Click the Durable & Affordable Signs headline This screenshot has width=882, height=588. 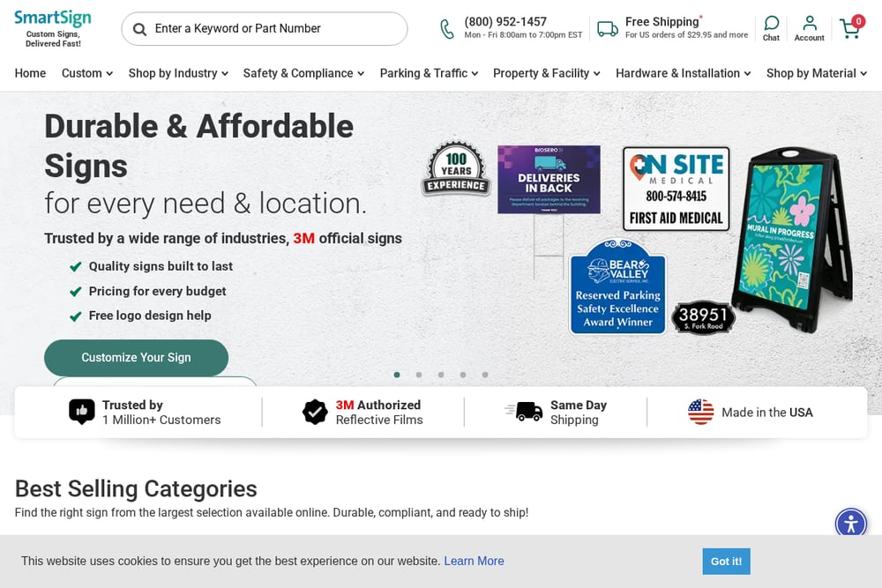click(198, 145)
